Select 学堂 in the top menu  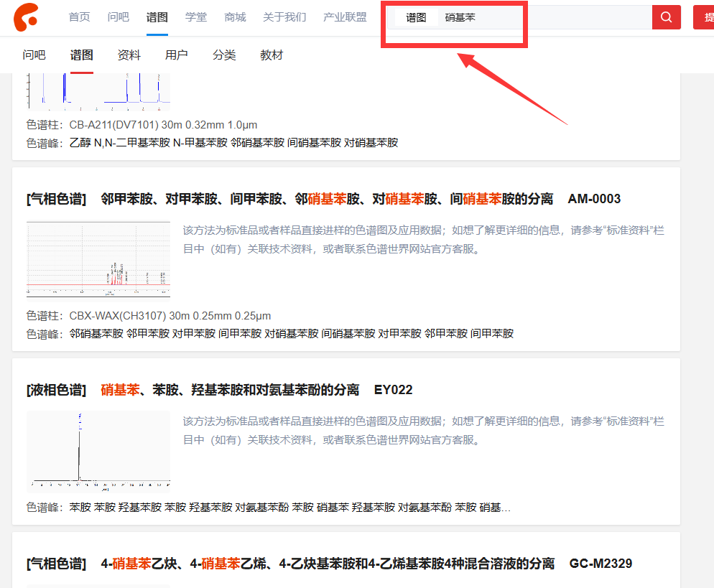click(x=196, y=17)
